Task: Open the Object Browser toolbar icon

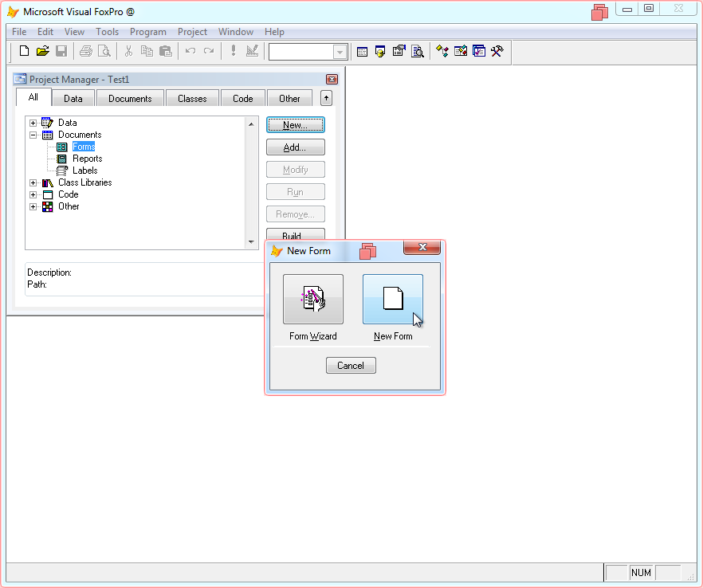Action: click(x=461, y=51)
